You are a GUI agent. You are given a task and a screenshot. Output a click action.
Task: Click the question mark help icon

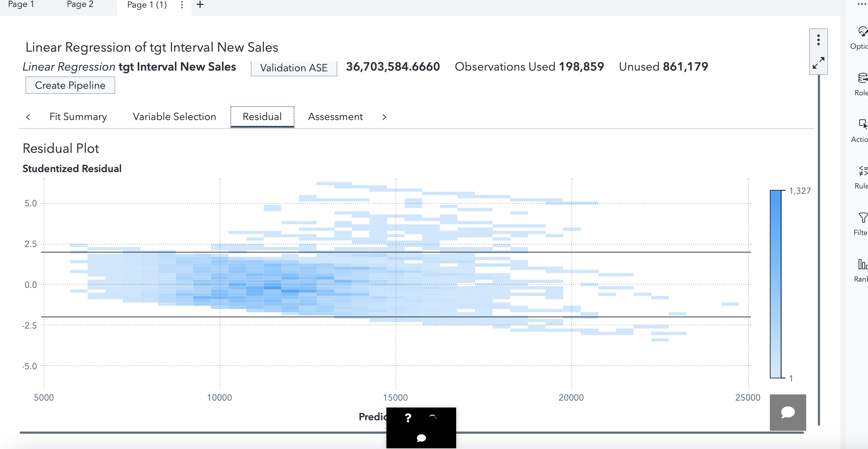coord(408,418)
